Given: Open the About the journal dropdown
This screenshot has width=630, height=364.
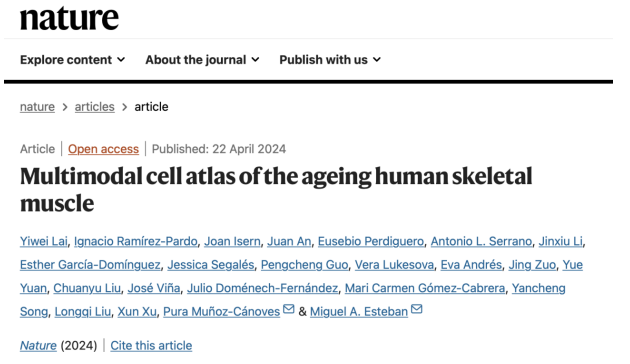Looking at the screenshot, I should [x=202, y=60].
